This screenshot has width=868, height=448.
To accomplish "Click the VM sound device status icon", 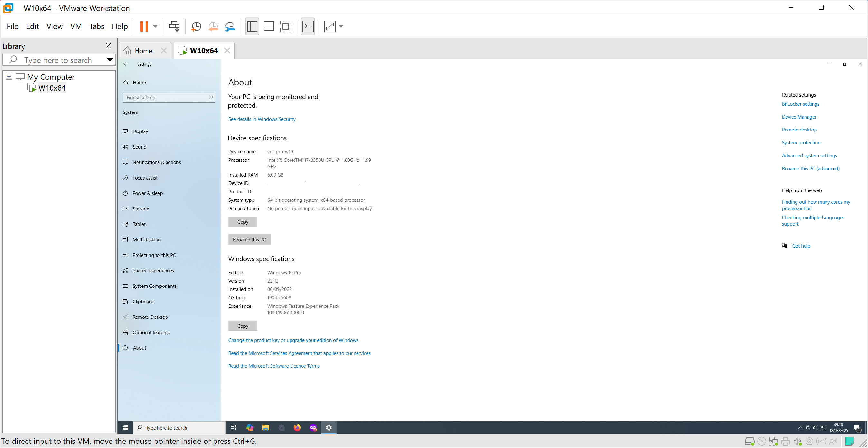I will [x=797, y=441].
